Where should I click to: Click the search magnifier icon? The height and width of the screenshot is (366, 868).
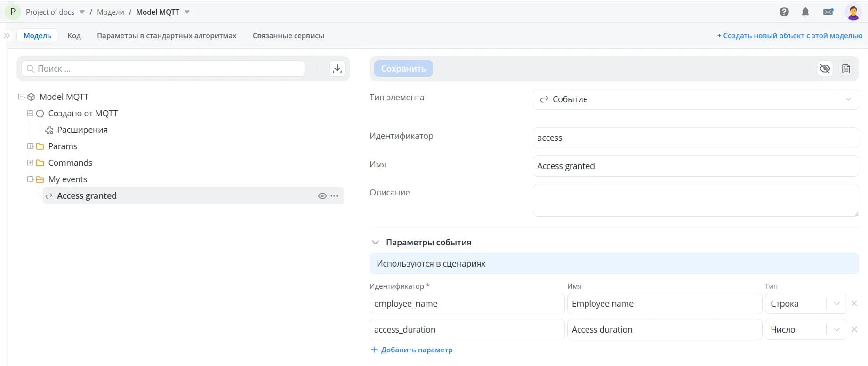pos(31,69)
